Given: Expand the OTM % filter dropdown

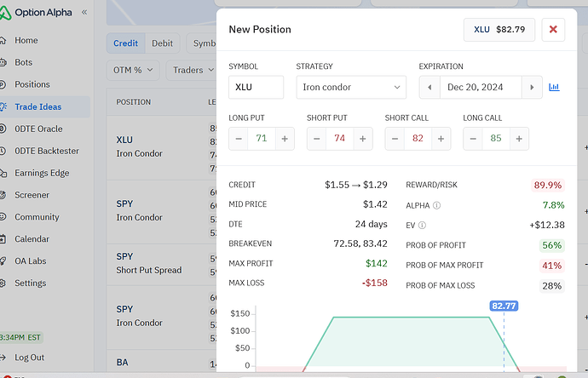Looking at the screenshot, I should click(x=135, y=70).
